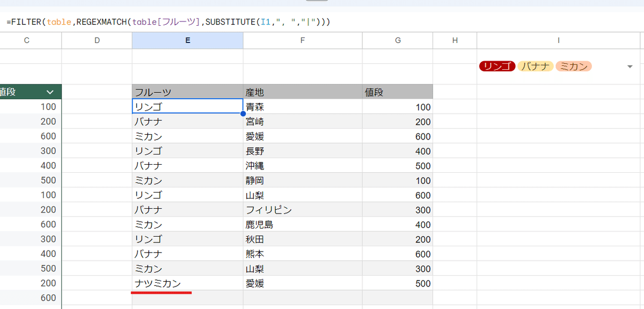Select the バナナ cell beside 熊本

(x=188, y=254)
